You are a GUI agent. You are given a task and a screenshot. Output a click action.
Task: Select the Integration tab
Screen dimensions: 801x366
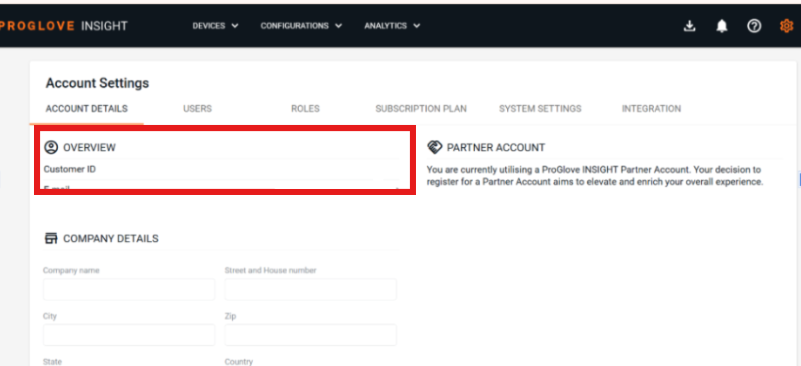click(x=651, y=109)
